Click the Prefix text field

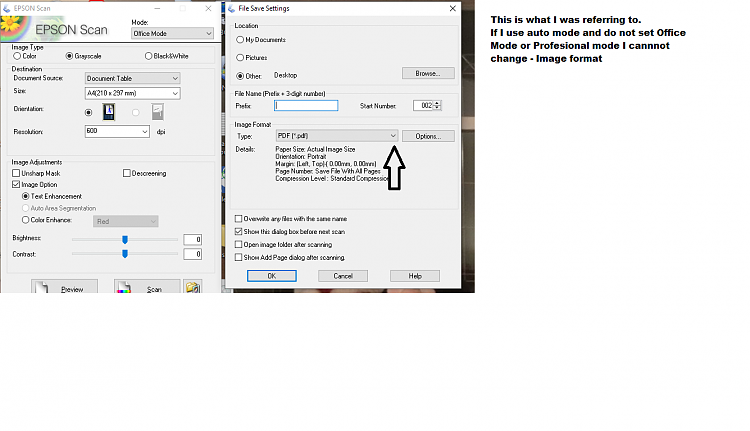click(306, 105)
